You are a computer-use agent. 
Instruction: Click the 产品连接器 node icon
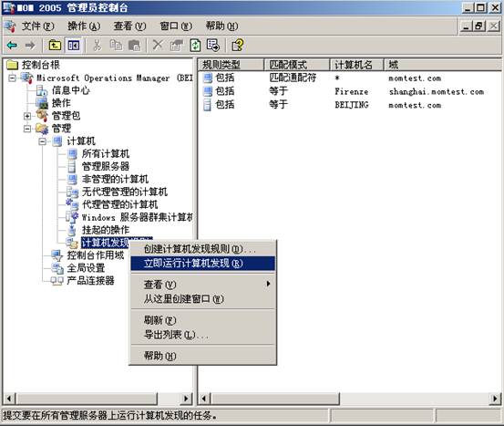pos(57,281)
